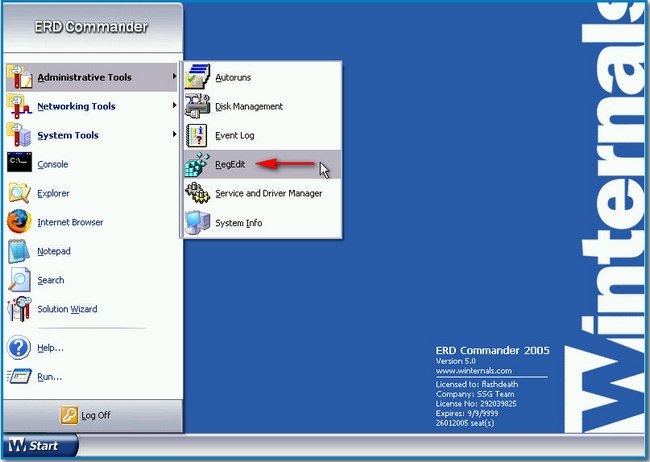Image resolution: width=650 pixels, height=462 pixels.
Task: Click the ERD Commander menu header
Action: (x=93, y=27)
